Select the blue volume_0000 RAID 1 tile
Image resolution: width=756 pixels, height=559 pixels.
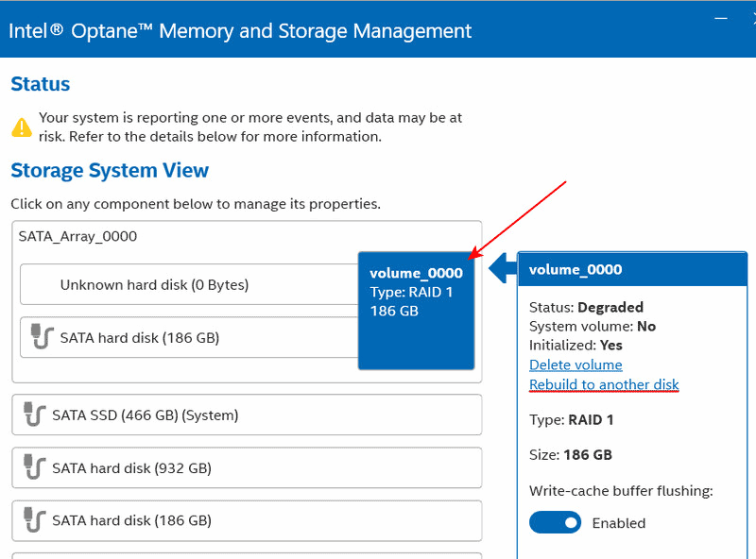coord(416,310)
